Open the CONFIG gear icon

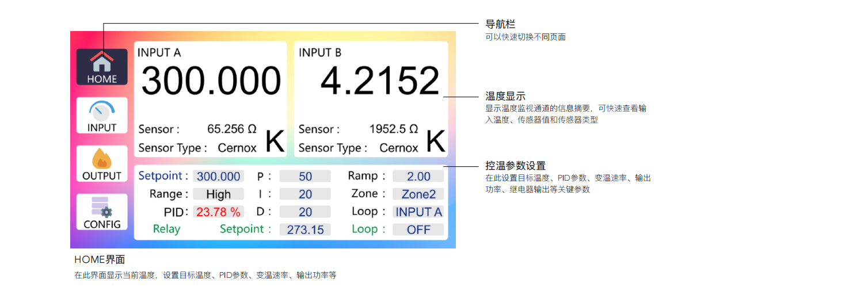pyautogui.click(x=102, y=212)
